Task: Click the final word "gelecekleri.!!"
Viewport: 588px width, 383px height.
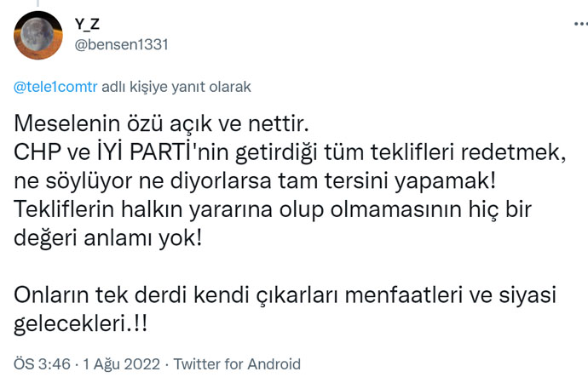Action: 86,323
